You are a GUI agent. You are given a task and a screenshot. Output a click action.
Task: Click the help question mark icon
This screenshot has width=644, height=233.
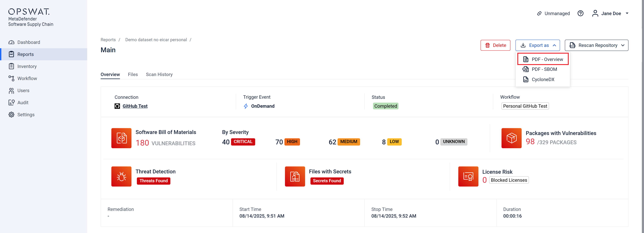580,14
